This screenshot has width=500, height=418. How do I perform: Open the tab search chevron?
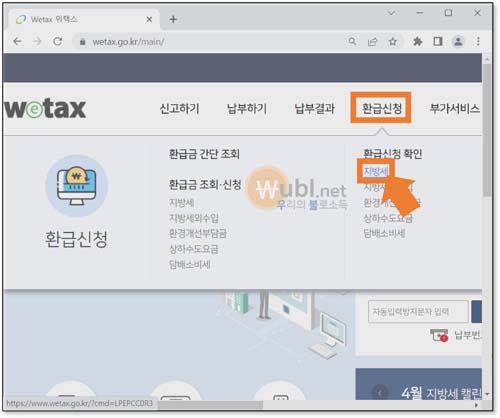(x=392, y=13)
